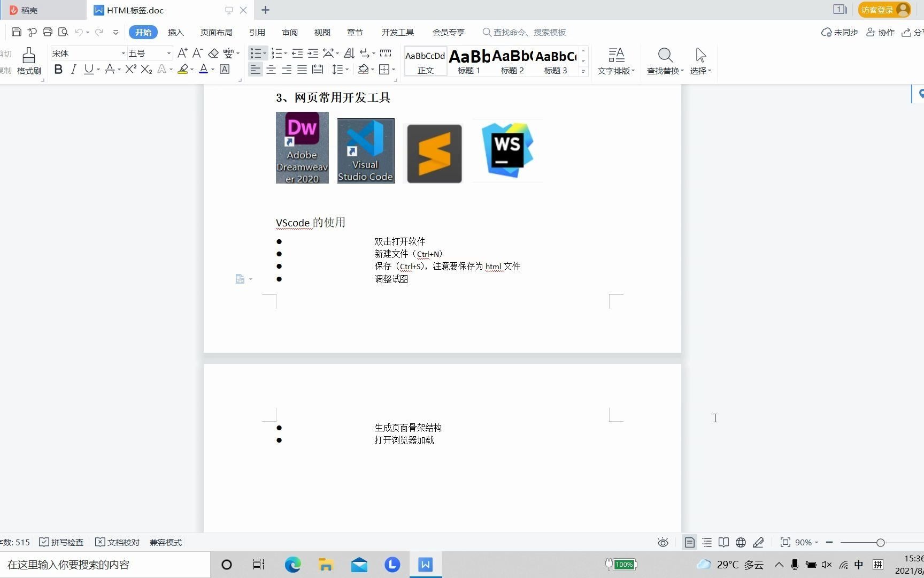924x578 pixels.
Task: Apply 正文 style
Action: pyautogui.click(x=425, y=61)
